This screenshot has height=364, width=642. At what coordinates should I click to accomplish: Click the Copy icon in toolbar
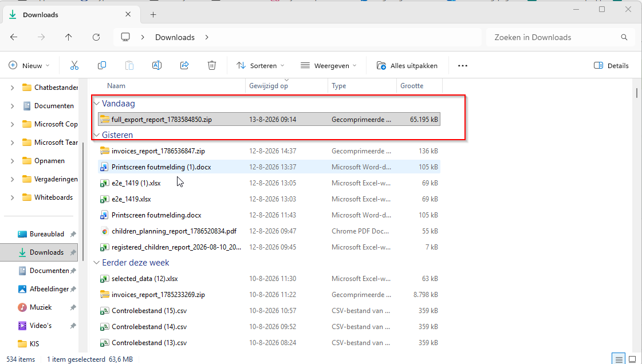(102, 65)
